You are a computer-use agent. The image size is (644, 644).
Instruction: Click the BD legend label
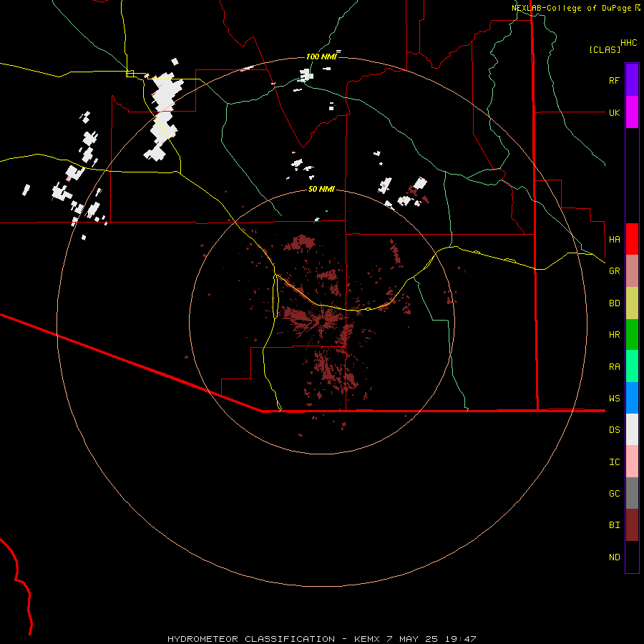pos(615,303)
